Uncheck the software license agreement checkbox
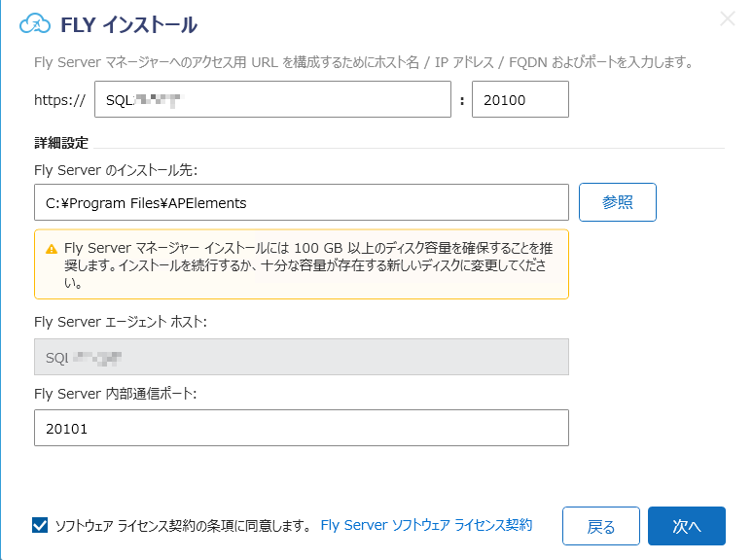This screenshot has height=560, width=753. tap(40, 525)
